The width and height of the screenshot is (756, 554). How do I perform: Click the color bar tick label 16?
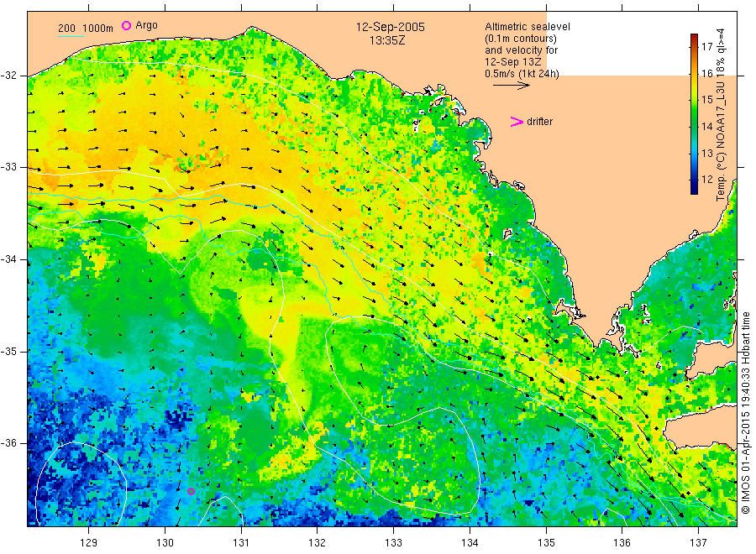click(706, 74)
